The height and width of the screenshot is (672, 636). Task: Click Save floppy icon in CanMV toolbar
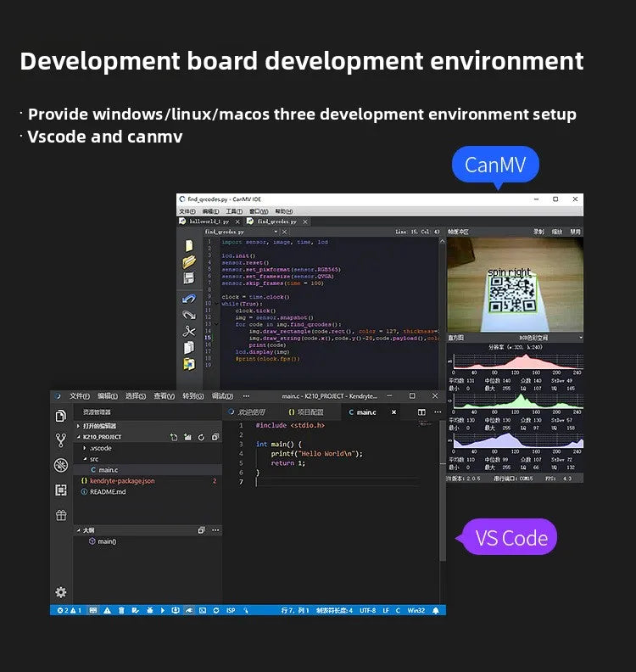click(189, 278)
